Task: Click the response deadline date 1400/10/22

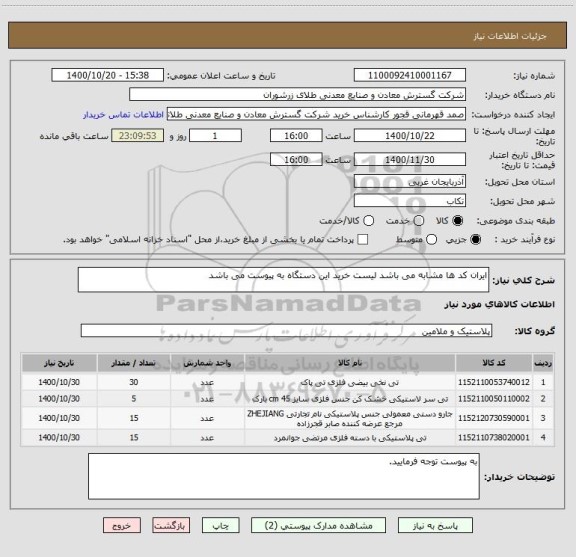Action: (x=410, y=136)
